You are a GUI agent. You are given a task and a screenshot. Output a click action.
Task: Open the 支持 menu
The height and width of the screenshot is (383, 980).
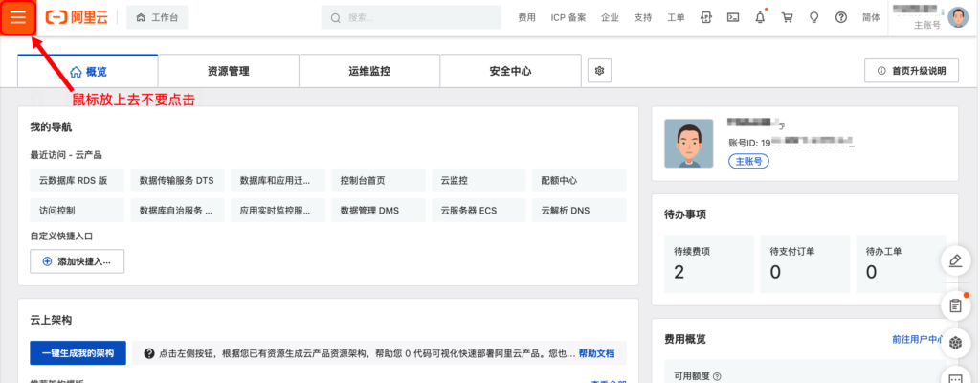click(x=642, y=17)
